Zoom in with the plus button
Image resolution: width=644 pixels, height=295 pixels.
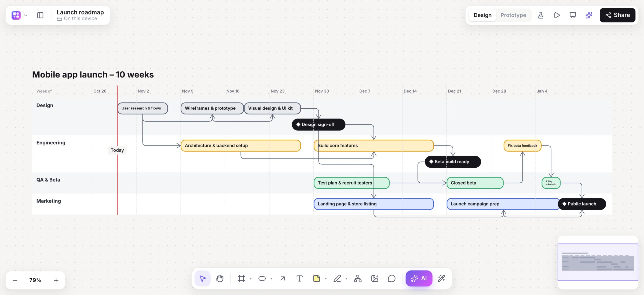point(56,280)
